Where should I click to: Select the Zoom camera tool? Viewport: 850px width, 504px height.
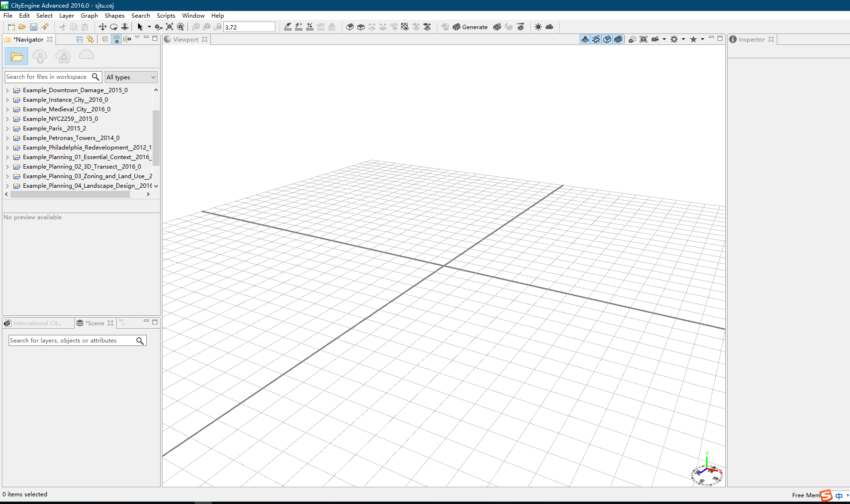tap(125, 27)
